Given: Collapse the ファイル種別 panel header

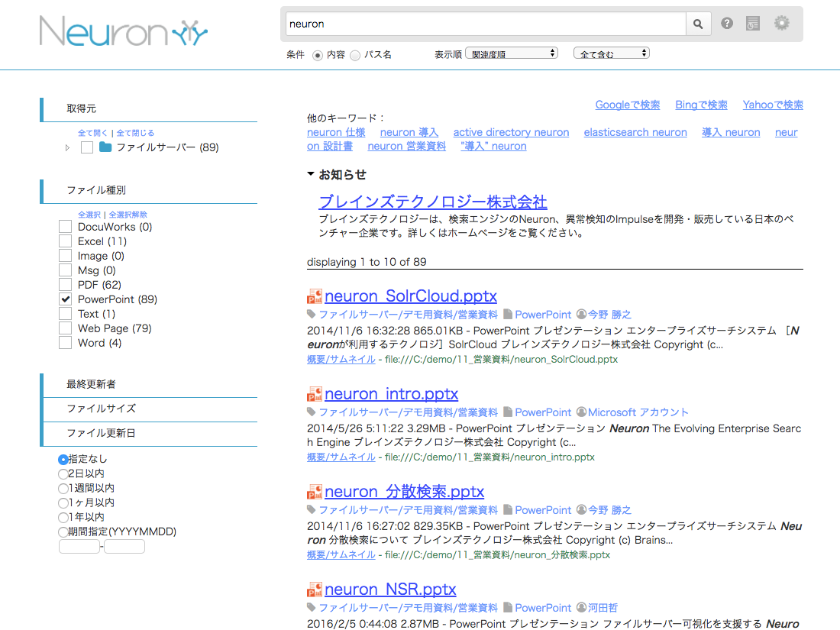Looking at the screenshot, I should 149,190.
